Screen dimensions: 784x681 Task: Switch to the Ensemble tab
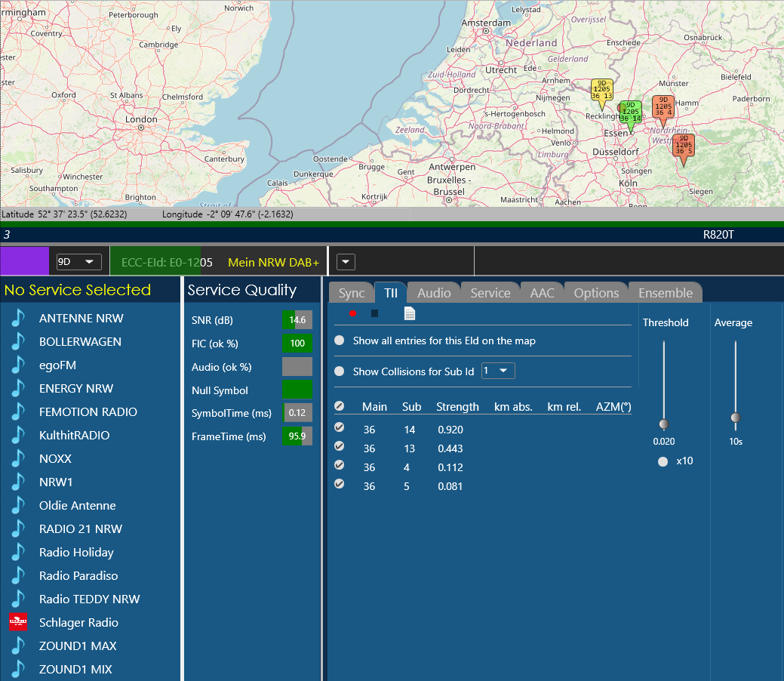click(665, 293)
